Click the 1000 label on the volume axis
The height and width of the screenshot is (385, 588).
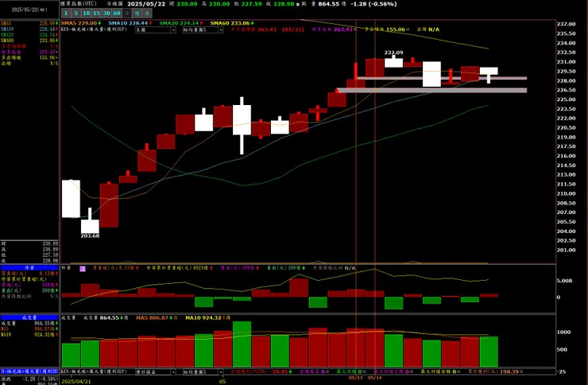pos(563,332)
